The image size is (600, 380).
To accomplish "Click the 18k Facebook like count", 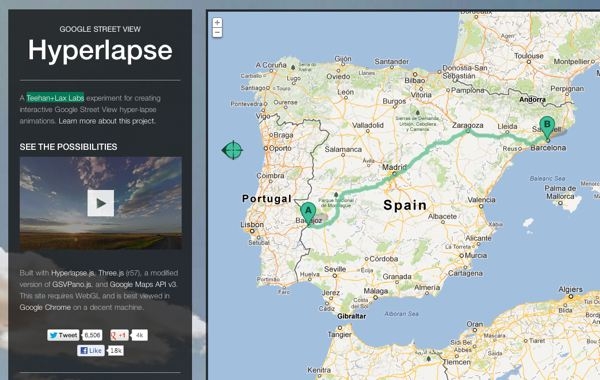I will point(116,351).
